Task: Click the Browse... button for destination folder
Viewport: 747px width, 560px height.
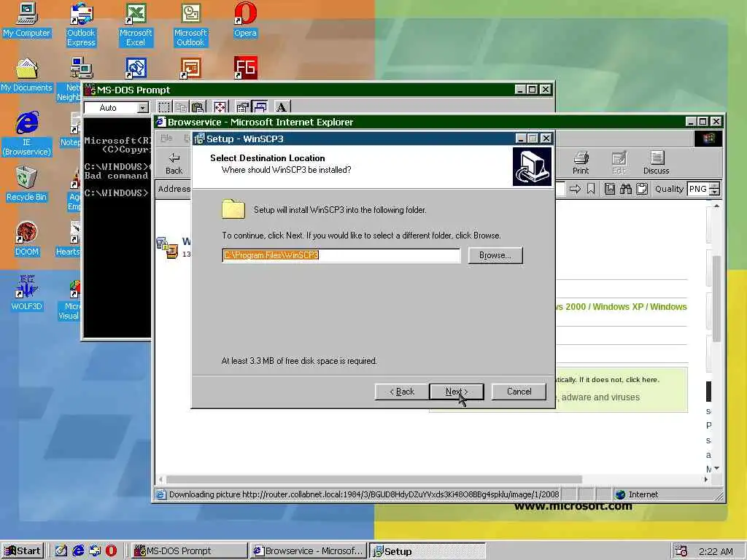Action: pos(495,255)
